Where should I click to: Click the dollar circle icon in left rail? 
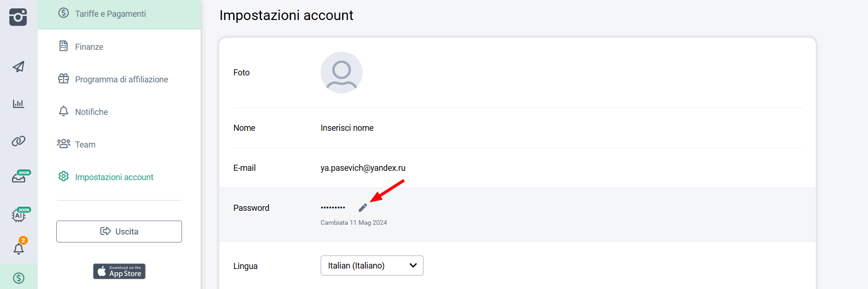click(x=19, y=278)
